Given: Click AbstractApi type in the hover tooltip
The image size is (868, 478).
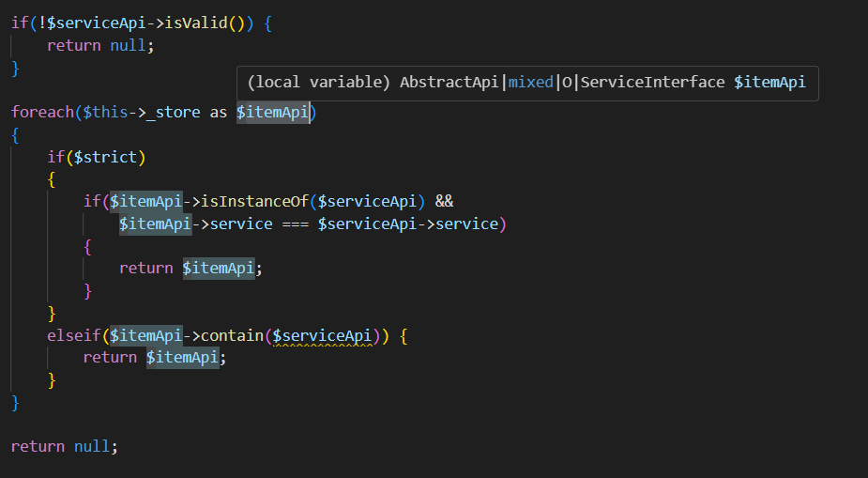Looking at the screenshot, I should [x=449, y=83].
